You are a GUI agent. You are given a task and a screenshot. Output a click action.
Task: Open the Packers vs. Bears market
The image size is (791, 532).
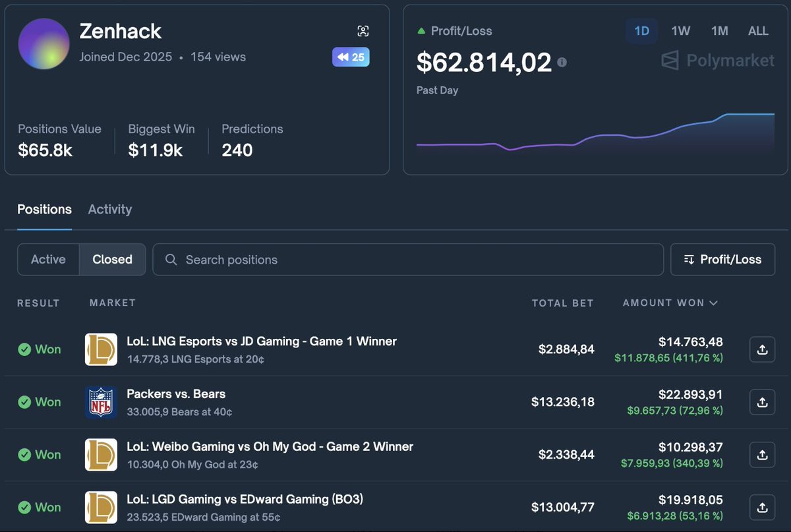pyautogui.click(x=176, y=394)
